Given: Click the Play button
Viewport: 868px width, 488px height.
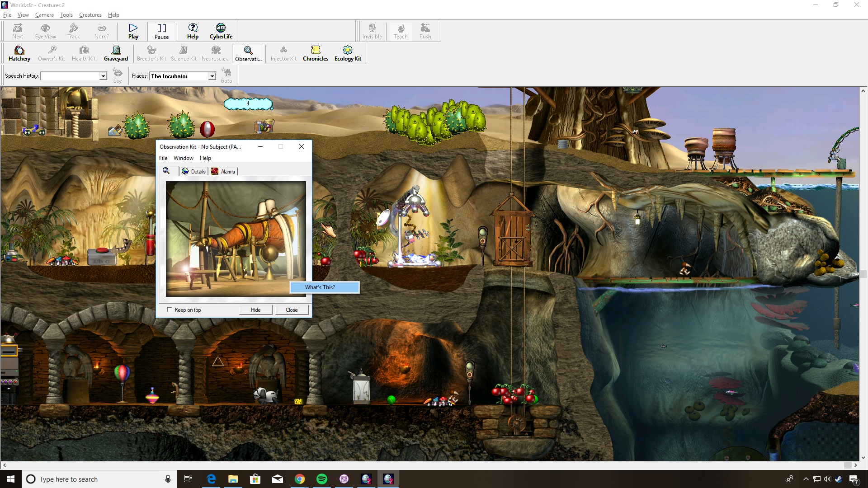Looking at the screenshot, I should [x=133, y=31].
